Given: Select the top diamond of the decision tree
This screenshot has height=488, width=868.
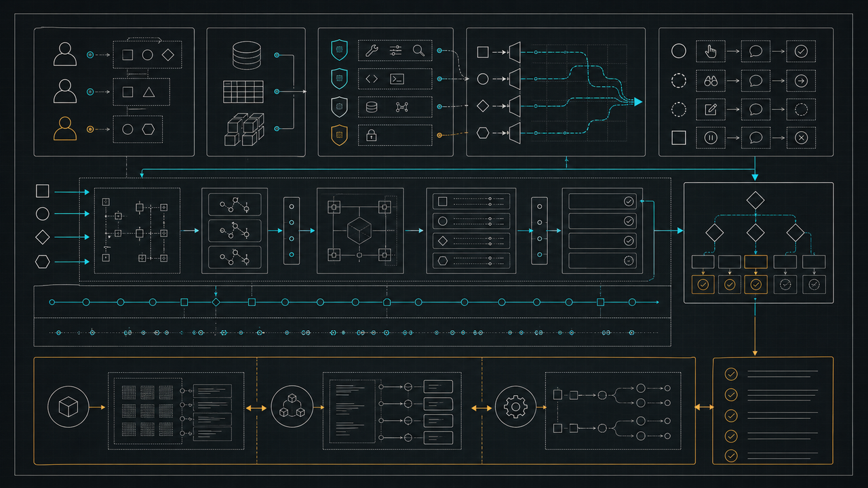Looking at the screenshot, I should 755,201.
